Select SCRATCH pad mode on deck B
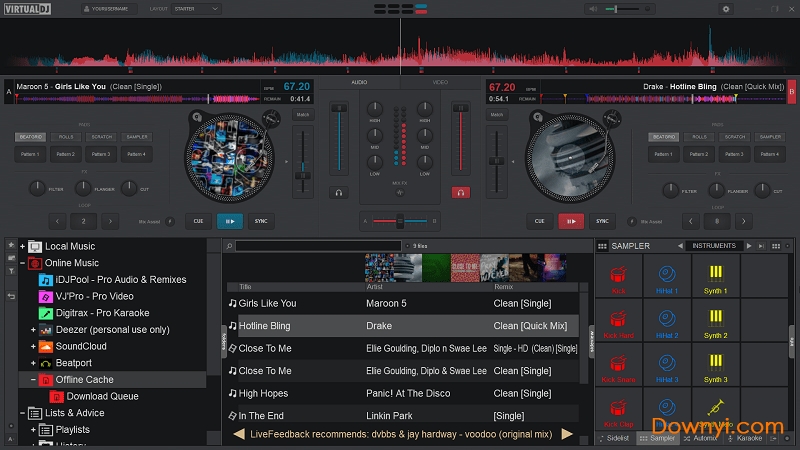The image size is (800, 450). pyautogui.click(x=735, y=137)
